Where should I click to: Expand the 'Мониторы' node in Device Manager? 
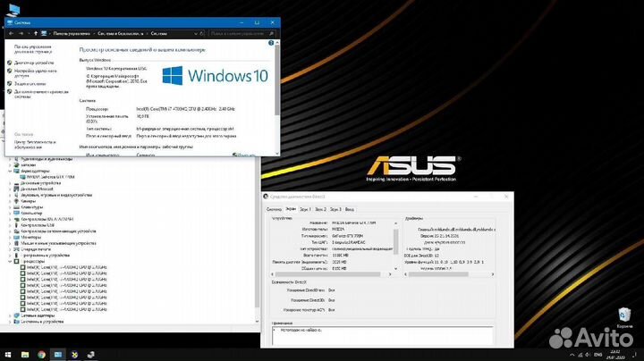pyautogui.click(x=10, y=237)
